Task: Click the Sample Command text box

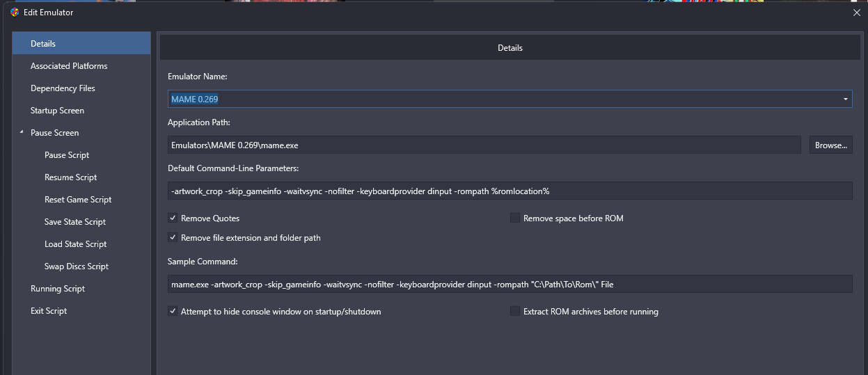Action: (510, 284)
